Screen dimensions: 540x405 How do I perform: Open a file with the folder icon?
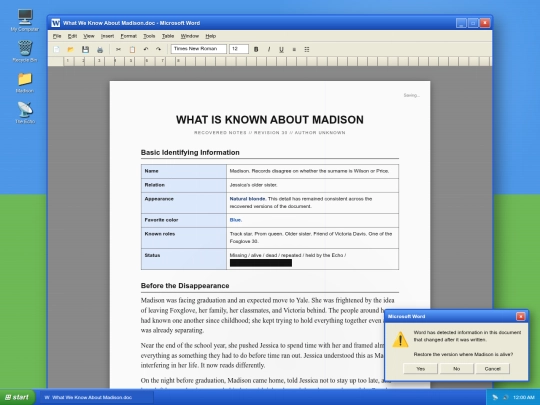click(71, 49)
